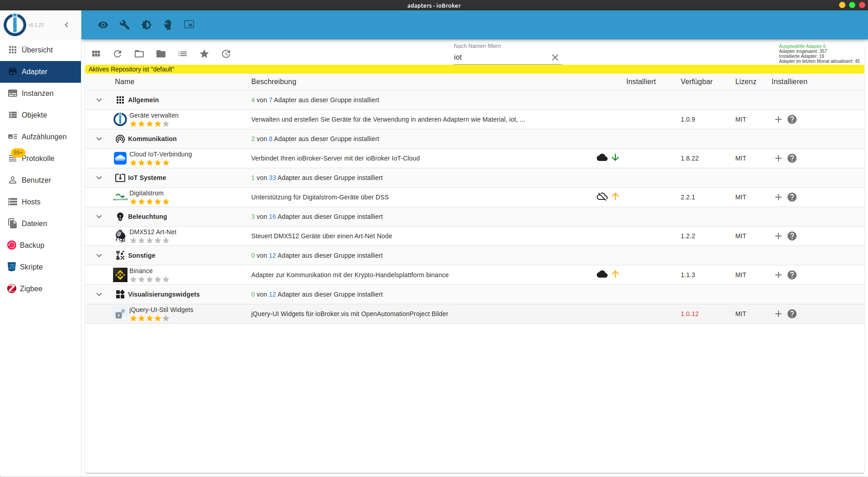
Task: Collapse the Visualisierungswidgets group
Action: (99, 294)
